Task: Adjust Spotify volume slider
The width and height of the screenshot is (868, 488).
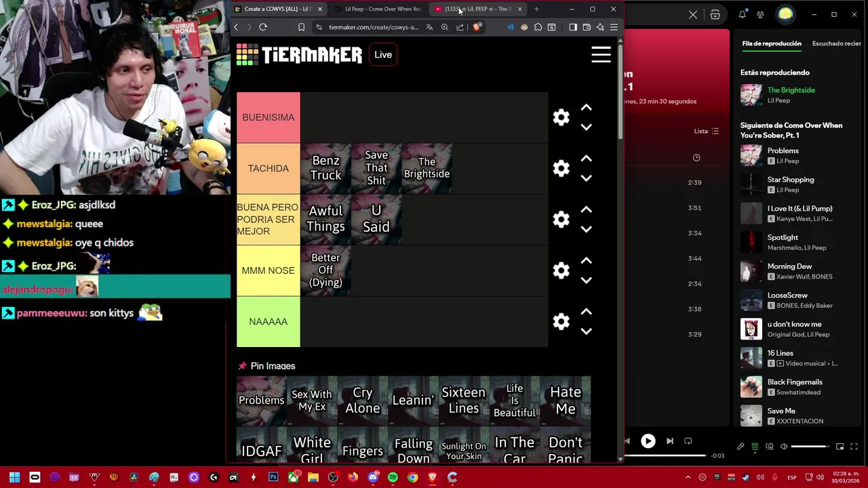Action: click(810, 447)
